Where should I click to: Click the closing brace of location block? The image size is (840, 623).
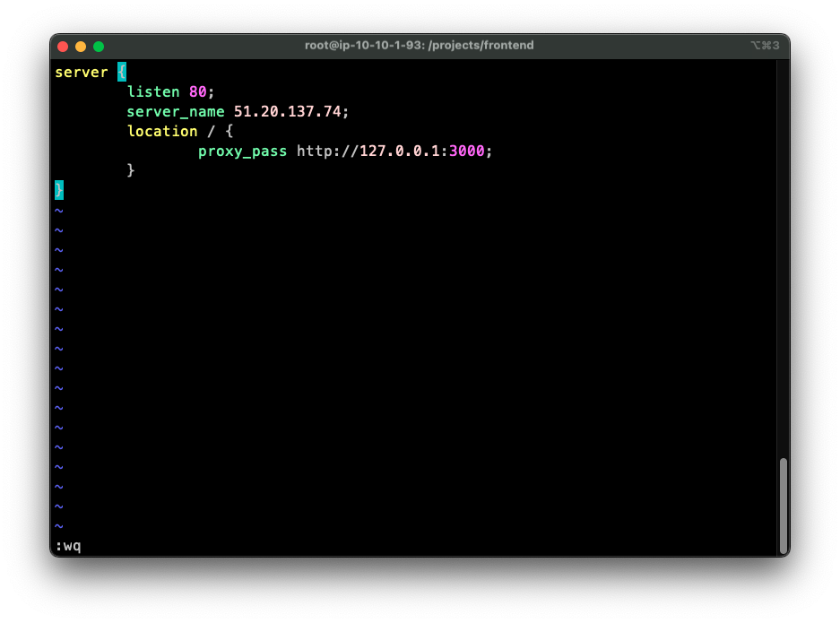[131, 170]
